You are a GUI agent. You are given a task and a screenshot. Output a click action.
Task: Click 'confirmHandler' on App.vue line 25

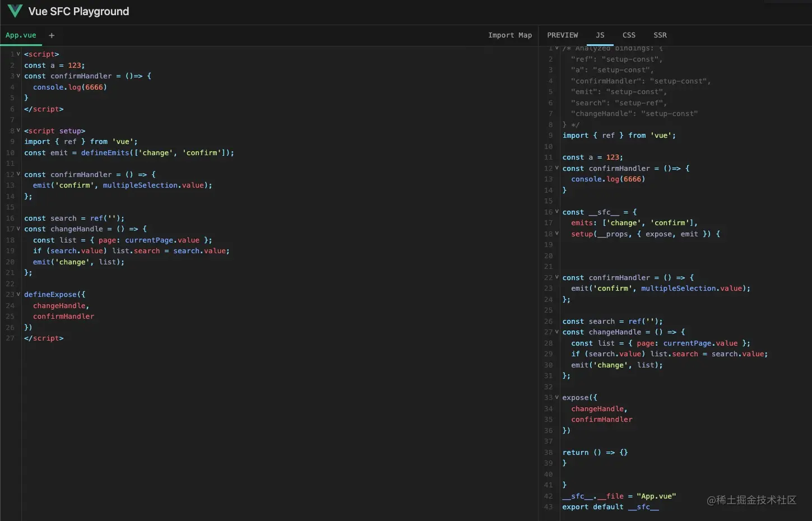[x=63, y=317]
